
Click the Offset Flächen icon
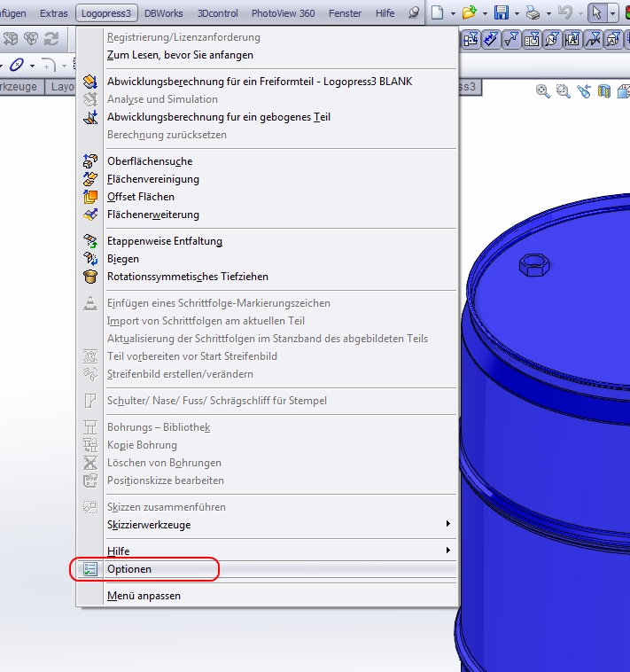pyautogui.click(x=90, y=197)
